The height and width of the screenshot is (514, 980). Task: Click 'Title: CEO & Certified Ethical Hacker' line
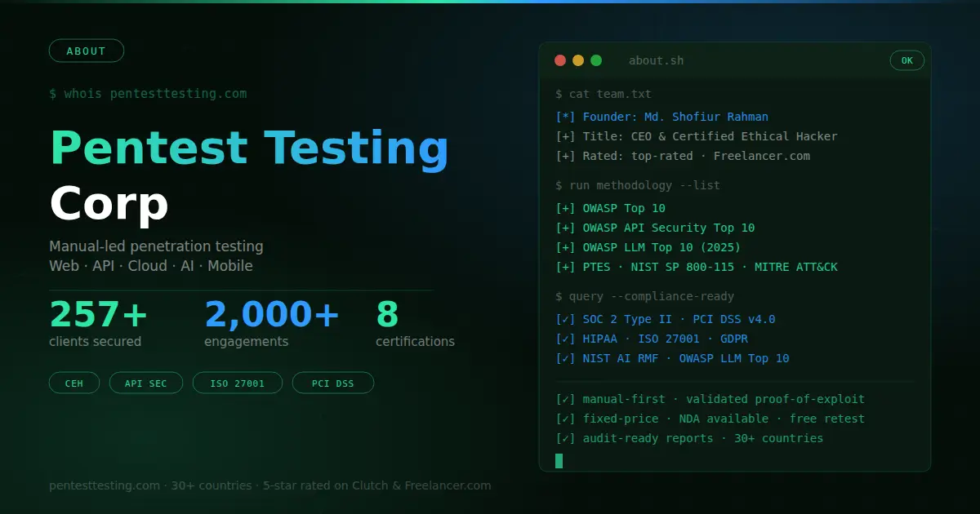click(x=697, y=136)
